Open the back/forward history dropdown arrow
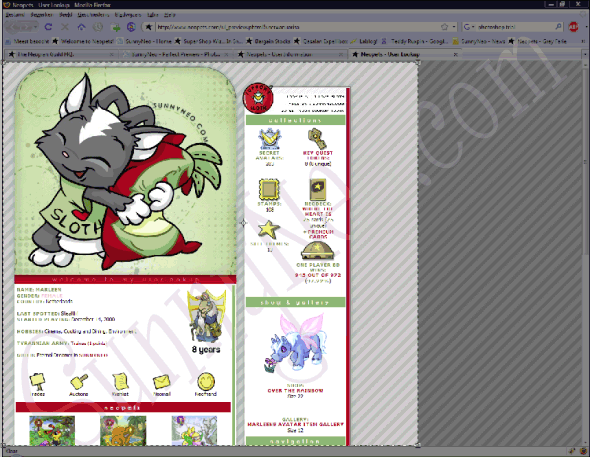590x457 pixels. click(x=36, y=27)
